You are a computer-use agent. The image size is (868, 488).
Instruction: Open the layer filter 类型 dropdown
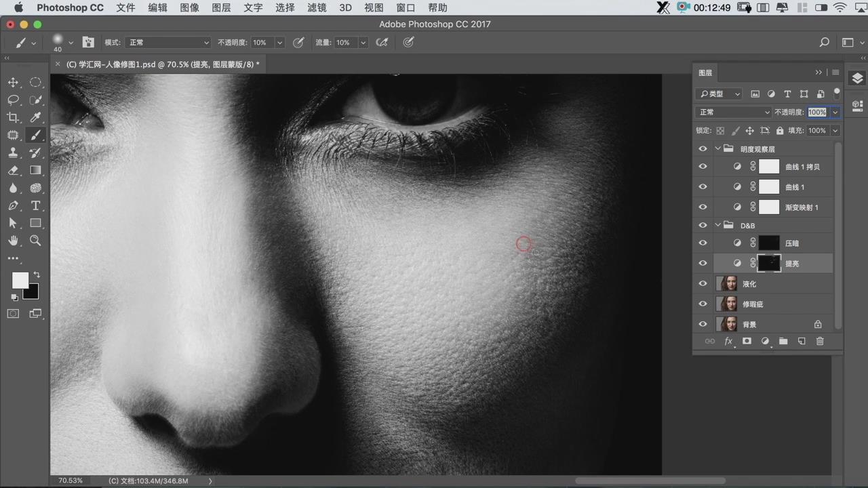[x=719, y=94]
